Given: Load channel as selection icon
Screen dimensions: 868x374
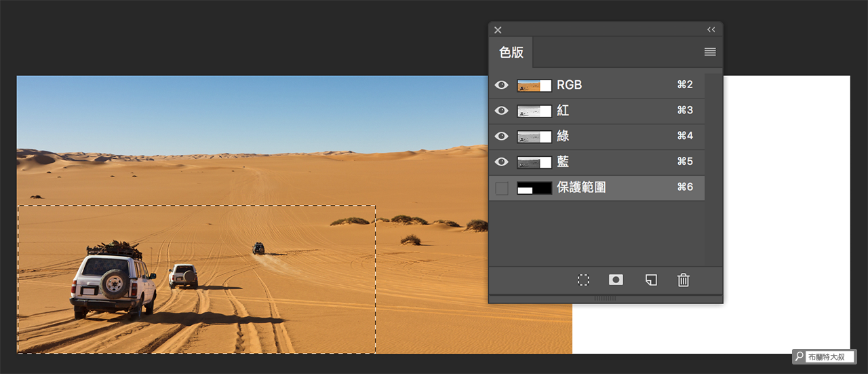Looking at the screenshot, I should point(583,280).
